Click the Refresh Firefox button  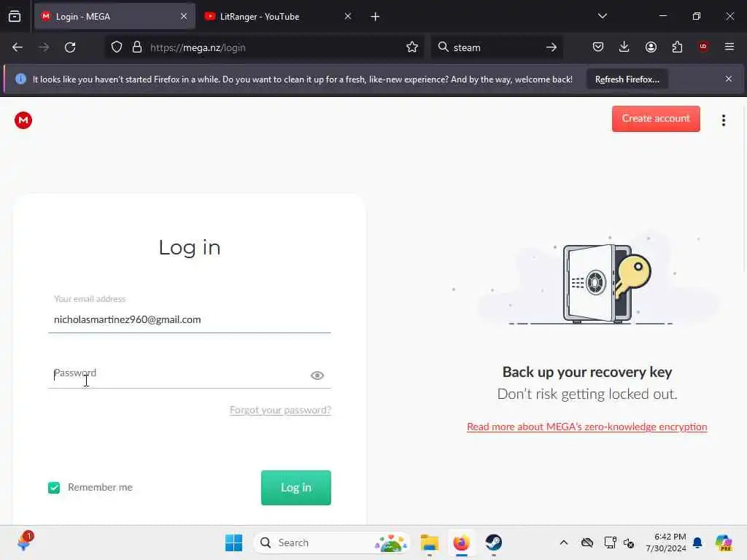[627, 79]
